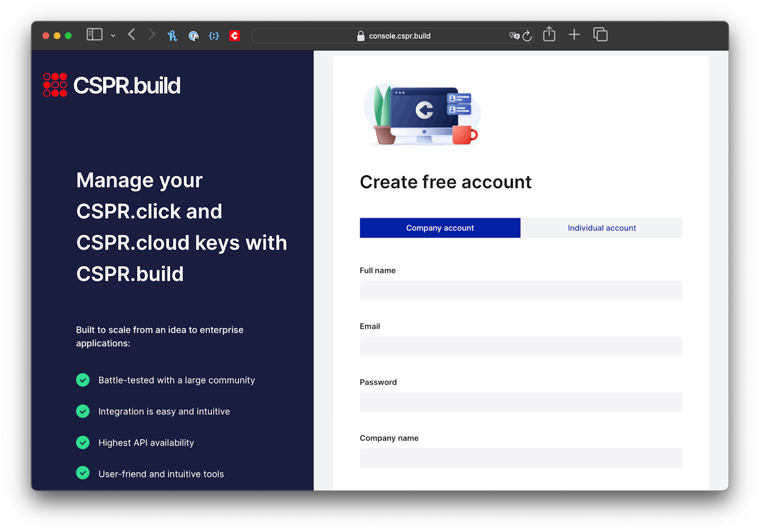Click the Honey extension icon
Viewport: 760px width, 532px height.
(172, 35)
